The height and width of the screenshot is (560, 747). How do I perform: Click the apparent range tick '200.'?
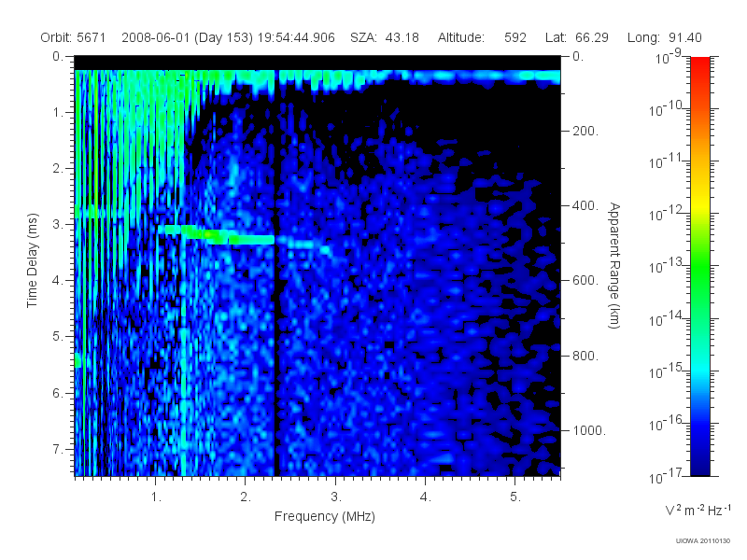[x=585, y=131]
